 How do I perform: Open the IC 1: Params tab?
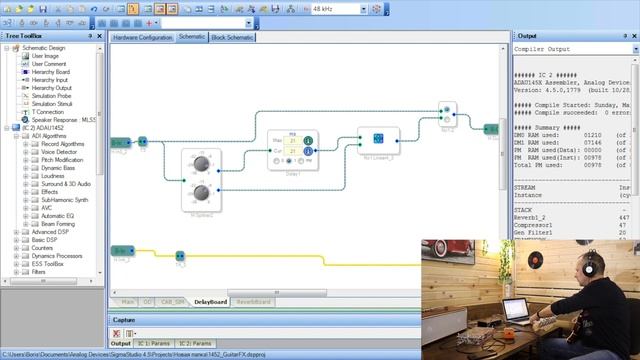coord(153,343)
